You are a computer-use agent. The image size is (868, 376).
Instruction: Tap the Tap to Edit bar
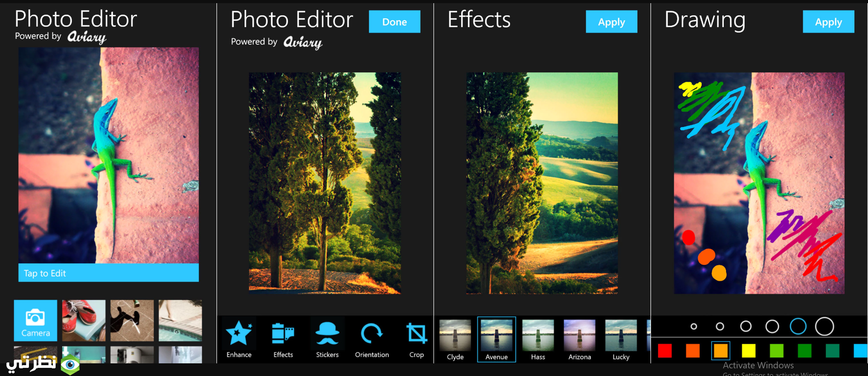click(x=108, y=273)
